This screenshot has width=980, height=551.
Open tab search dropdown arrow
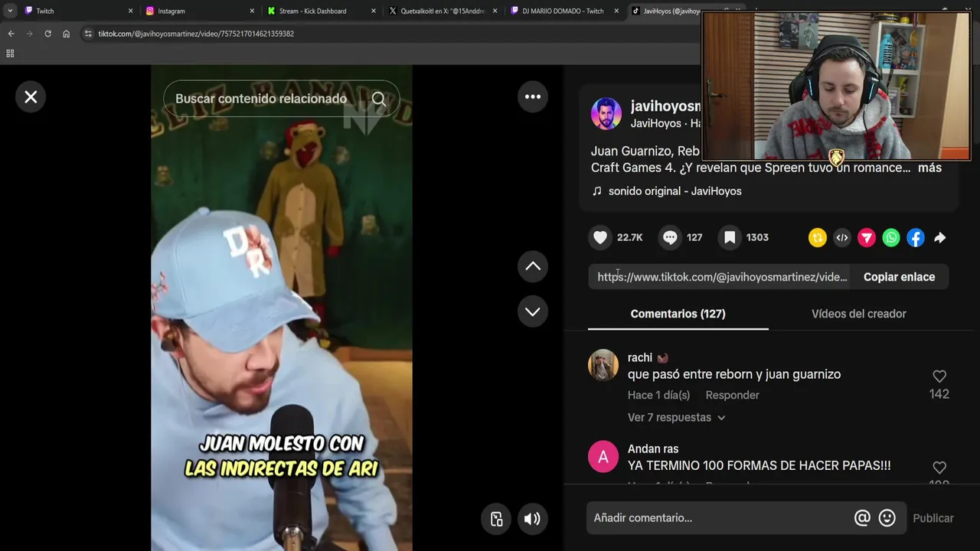[9, 11]
